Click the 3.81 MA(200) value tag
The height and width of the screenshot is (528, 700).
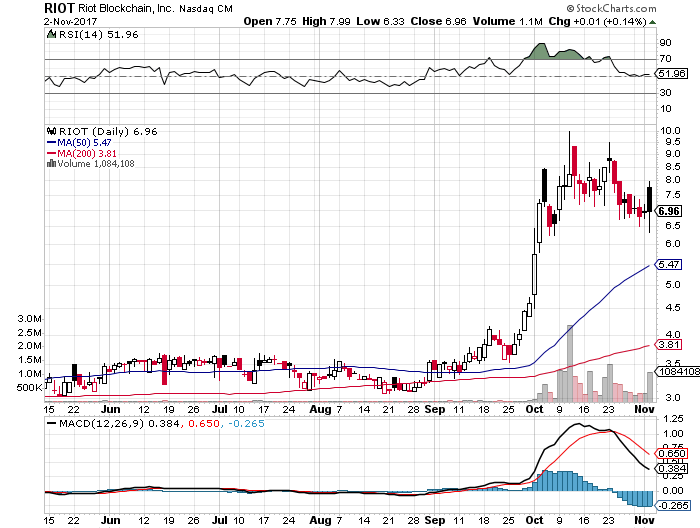(668, 345)
